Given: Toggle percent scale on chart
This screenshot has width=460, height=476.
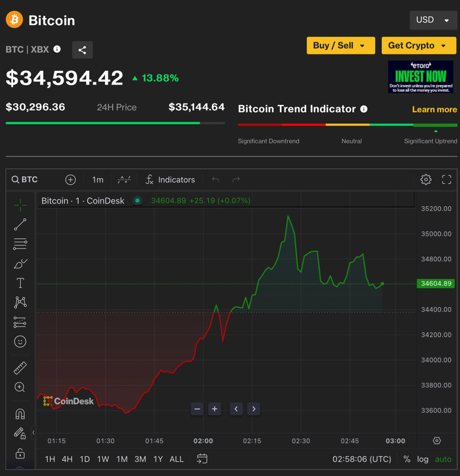Looking at the screenshot, I should tap(407, 459).
